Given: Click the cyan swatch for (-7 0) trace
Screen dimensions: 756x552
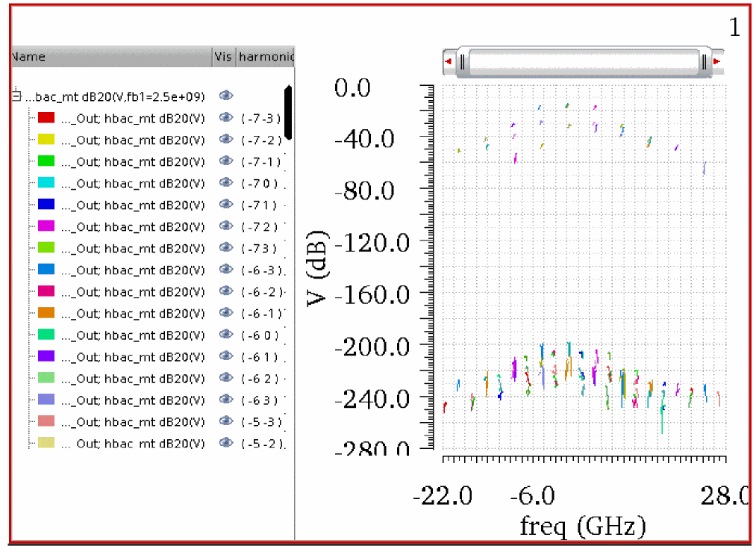Looking at the screenshot, I should (46, 183).
